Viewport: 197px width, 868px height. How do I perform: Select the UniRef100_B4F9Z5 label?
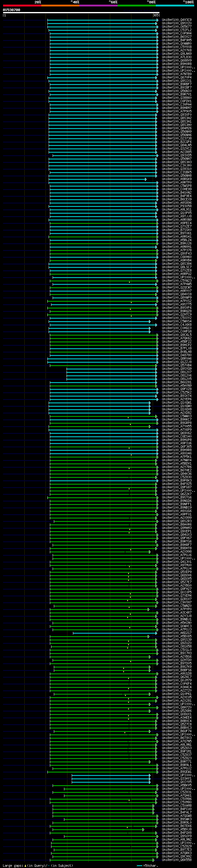coord(176,484)
